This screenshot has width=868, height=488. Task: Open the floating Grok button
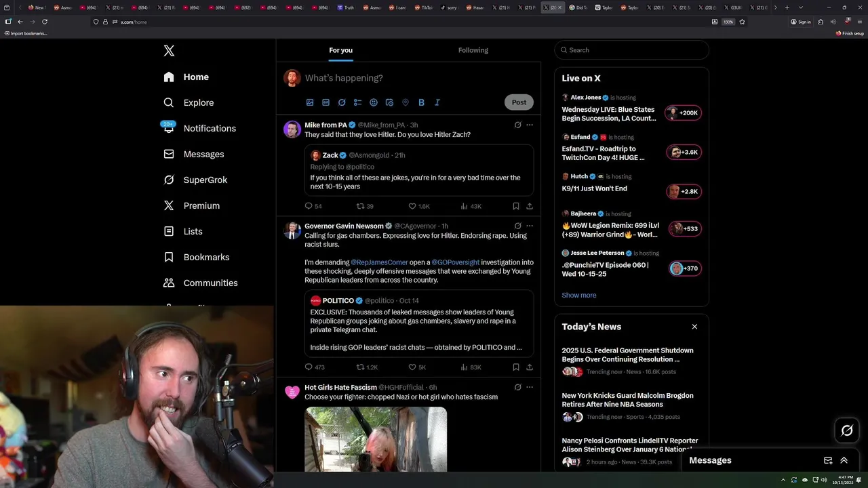click(847, 430)
